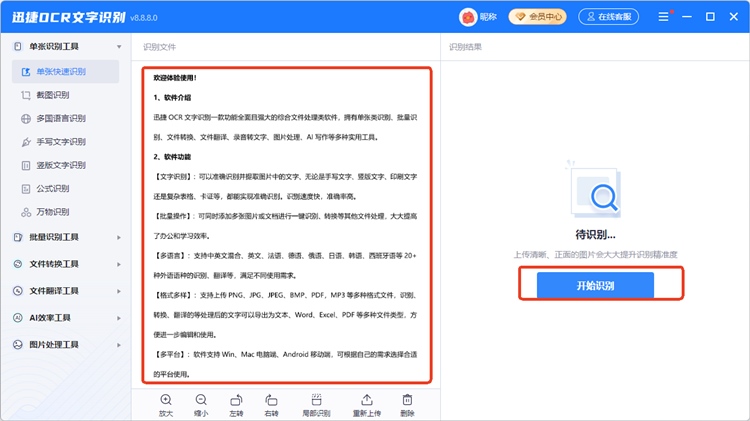Click the 重新上传 re-upload icon
This screenshot has width=750, height=421.
point(367,400)
